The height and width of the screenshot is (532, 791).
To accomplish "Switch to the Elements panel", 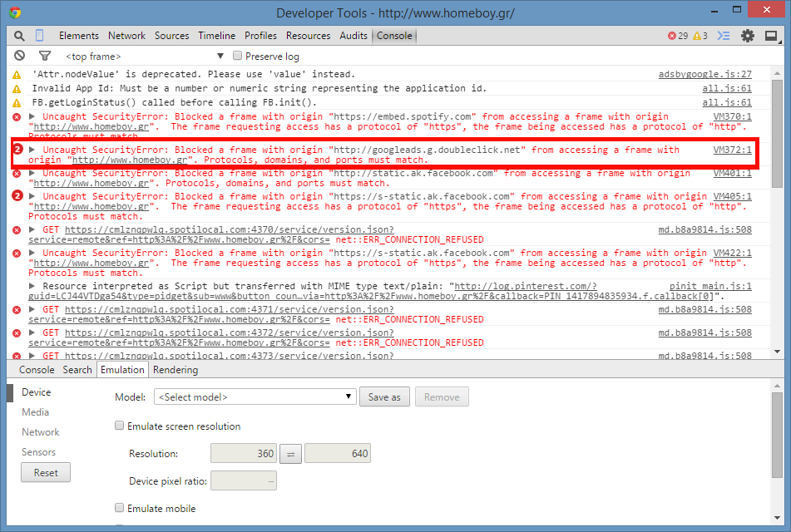I will (x=79, y=36).
